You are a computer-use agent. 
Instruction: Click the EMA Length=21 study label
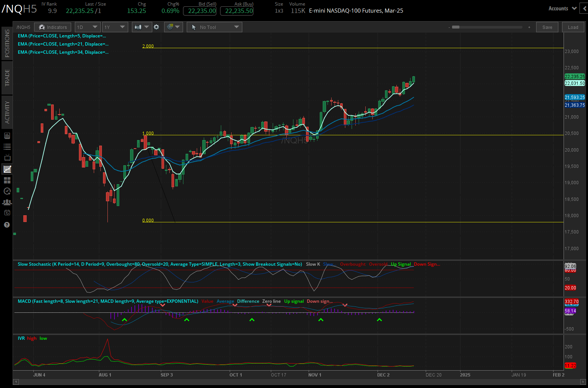63,44
